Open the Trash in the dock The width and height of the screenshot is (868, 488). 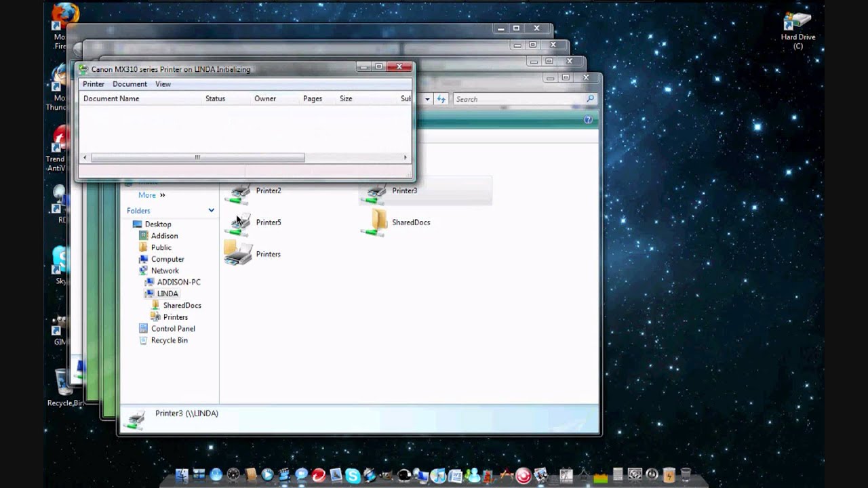click(686, 475)
